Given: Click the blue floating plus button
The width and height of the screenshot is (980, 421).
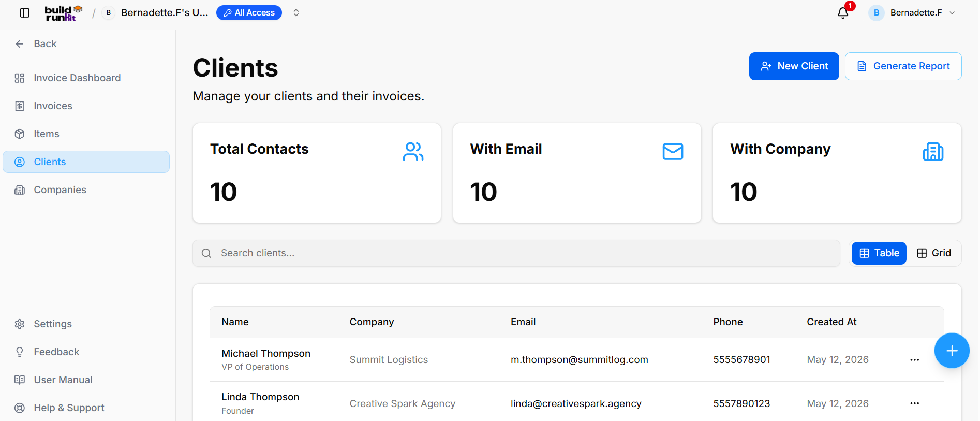Looking at the screenshot, I should click(x=952, y=351).
